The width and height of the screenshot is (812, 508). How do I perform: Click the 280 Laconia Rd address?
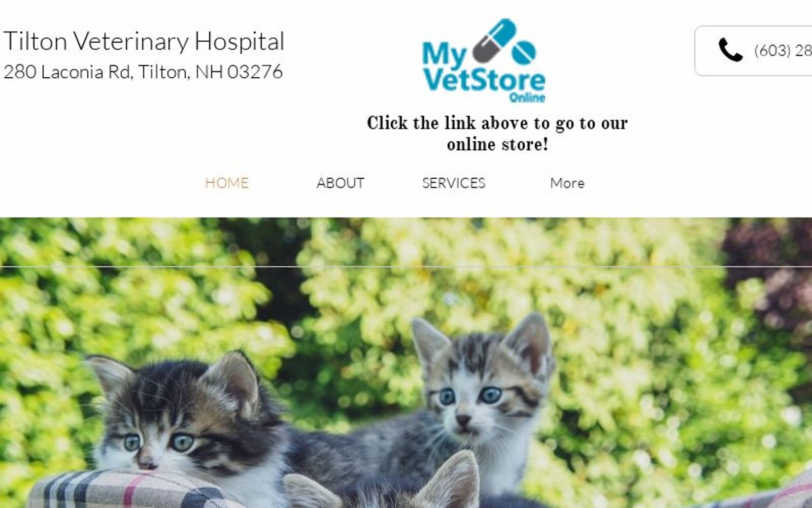pyautogui.click(x=143, y=72)
